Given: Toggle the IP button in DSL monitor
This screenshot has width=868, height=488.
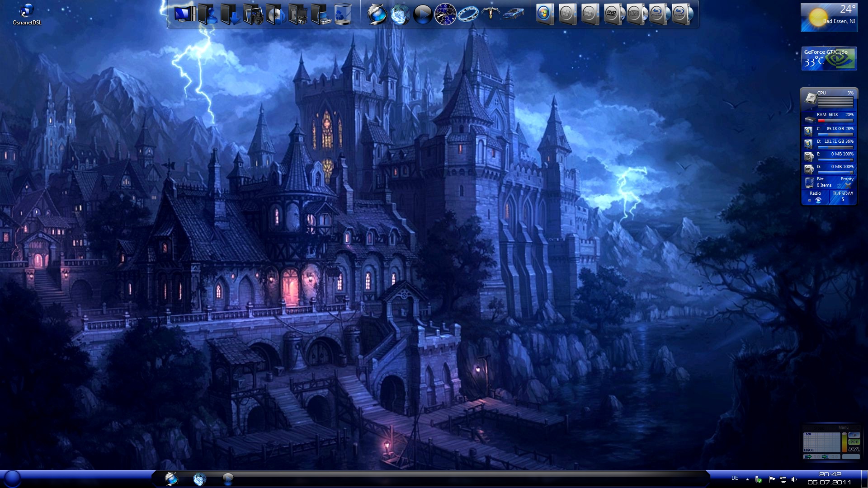Looking at the screenshot, I should coord(854,435).
